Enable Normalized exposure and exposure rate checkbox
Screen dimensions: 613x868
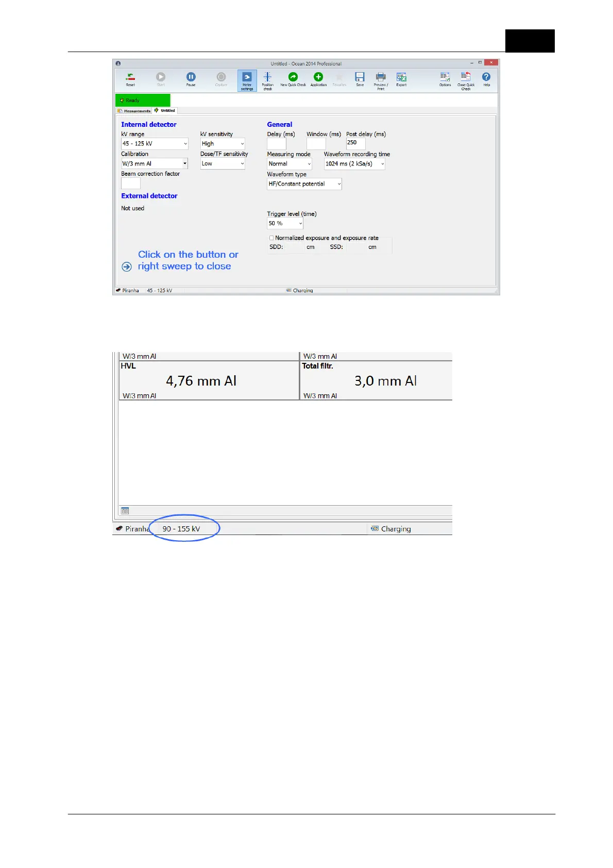pos(271,238)
